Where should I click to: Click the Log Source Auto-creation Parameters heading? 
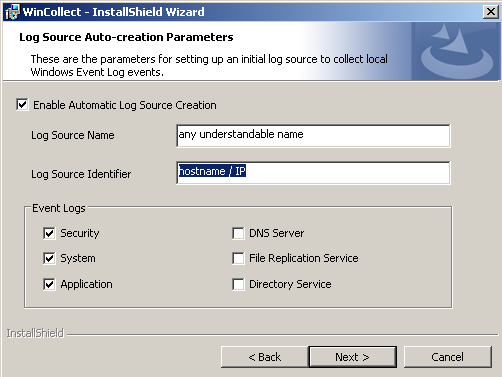pyautogui.click(x=126, y=37)
